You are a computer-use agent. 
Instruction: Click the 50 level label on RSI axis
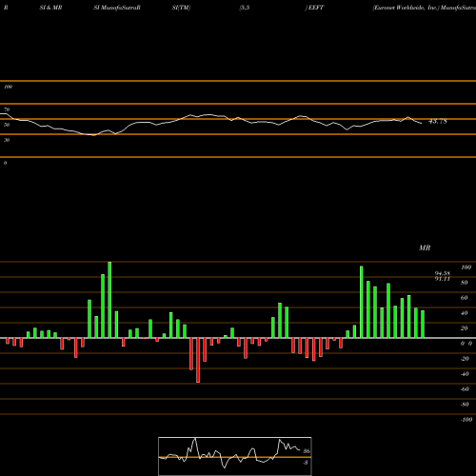7,125
